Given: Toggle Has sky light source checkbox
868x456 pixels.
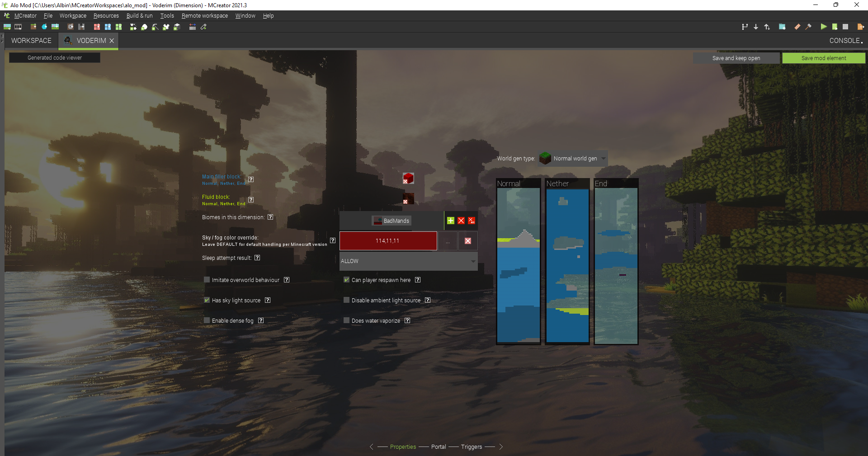Looking at the screenshot, I should (x=207, y=300).
